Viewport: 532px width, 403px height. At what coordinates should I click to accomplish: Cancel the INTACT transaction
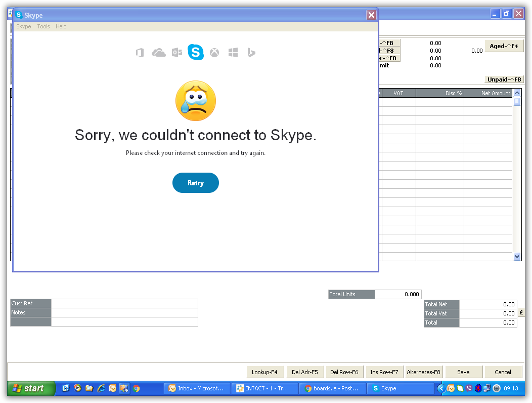[503, 372]
